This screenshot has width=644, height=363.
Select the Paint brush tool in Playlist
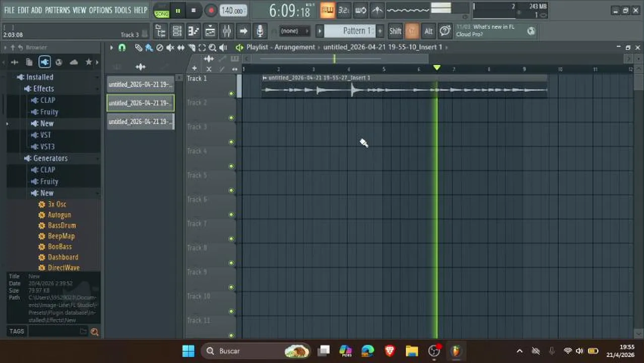[149, 47]
